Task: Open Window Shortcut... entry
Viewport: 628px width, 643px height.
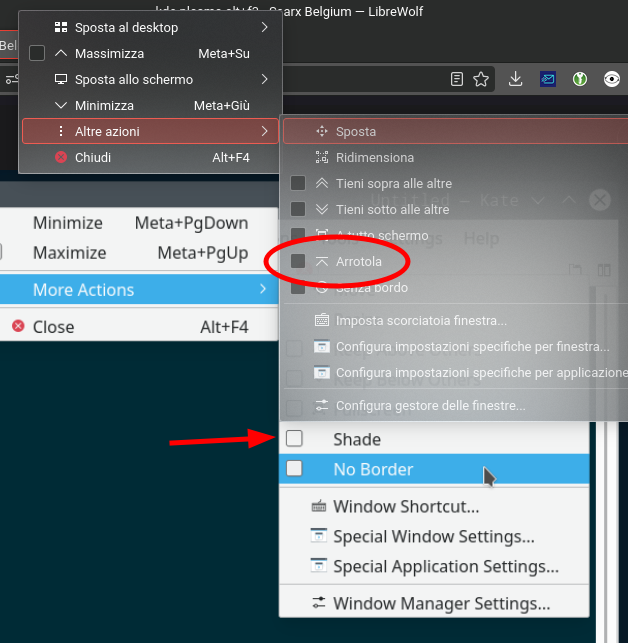Action: [x=434, y=506]
